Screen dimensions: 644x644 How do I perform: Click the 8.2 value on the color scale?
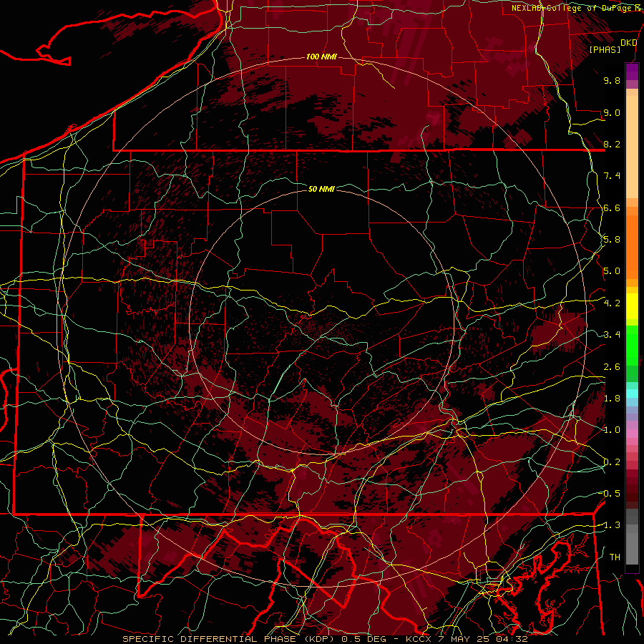(x=612, y=144)
